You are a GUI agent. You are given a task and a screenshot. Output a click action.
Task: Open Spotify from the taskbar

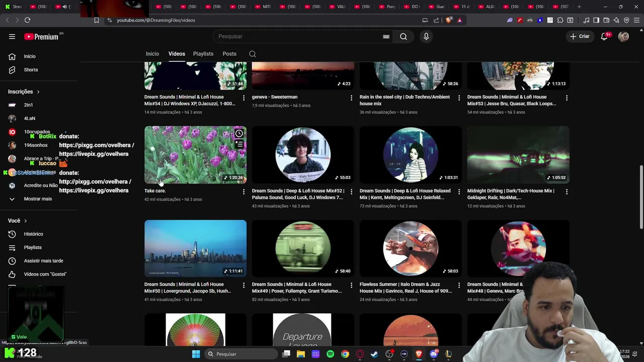click(330, 354)
